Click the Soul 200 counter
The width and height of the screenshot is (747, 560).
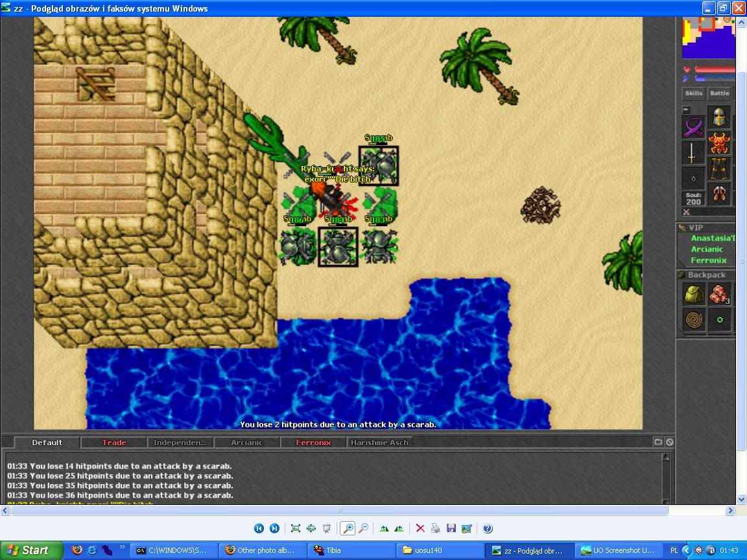tap(693, 198)
